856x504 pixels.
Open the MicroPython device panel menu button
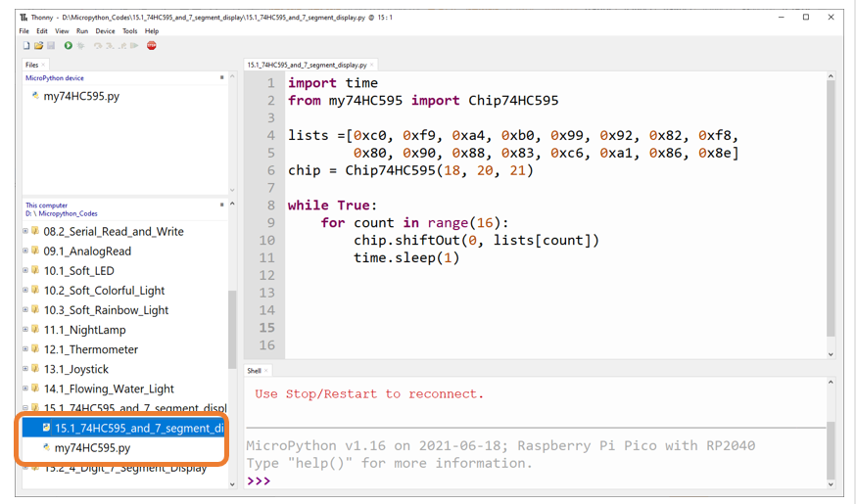(221, 78)
